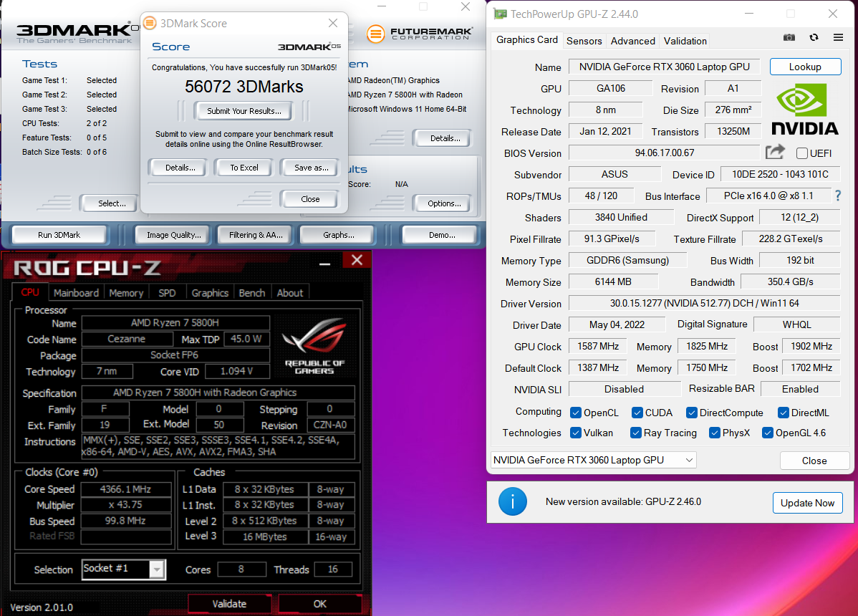Open the Memory tab in CPU-Z
This screenshot has height=616, width=858.
(126, 293)
